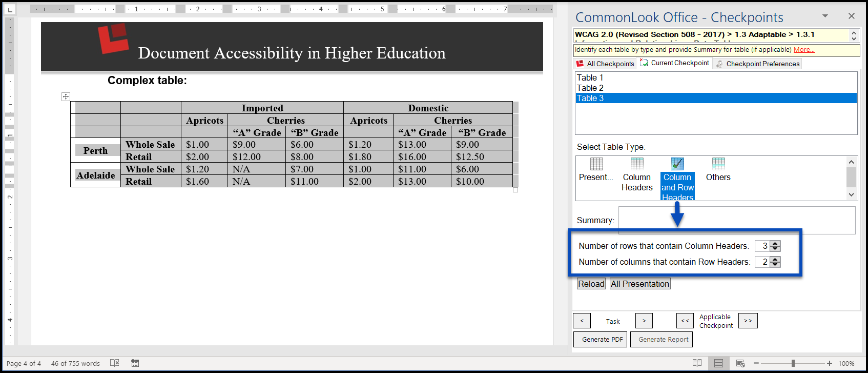The width and height of the screenshot is (868, 373).
Task: Close the CommonLook Office panel
Action: [x=852, y=16]
